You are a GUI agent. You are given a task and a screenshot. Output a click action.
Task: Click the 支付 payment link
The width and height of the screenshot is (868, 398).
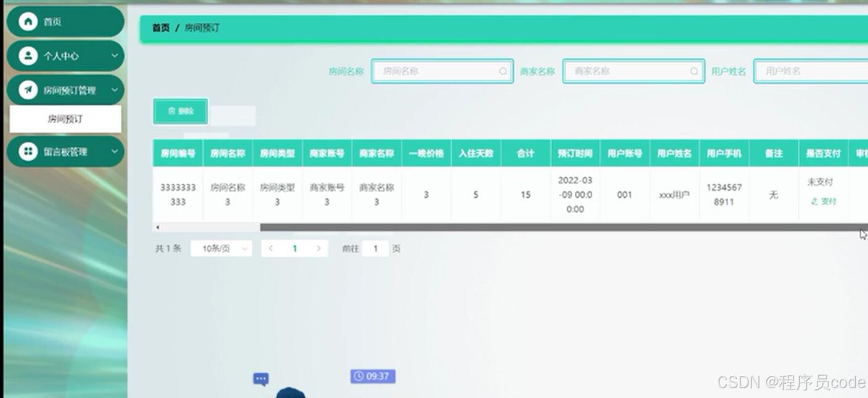828,201
